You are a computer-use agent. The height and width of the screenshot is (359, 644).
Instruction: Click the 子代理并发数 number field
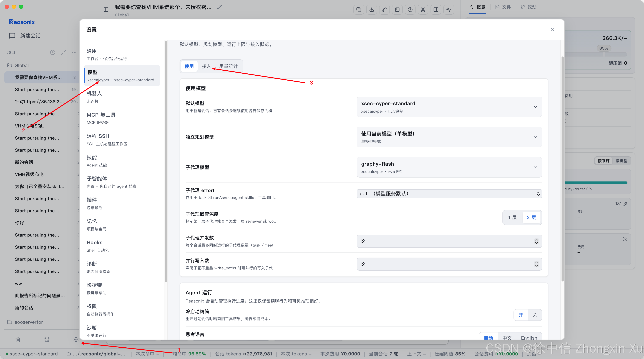pos(449,241)
